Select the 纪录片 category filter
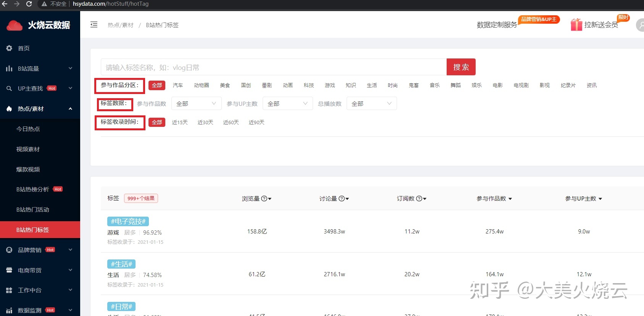 (568, 85)
